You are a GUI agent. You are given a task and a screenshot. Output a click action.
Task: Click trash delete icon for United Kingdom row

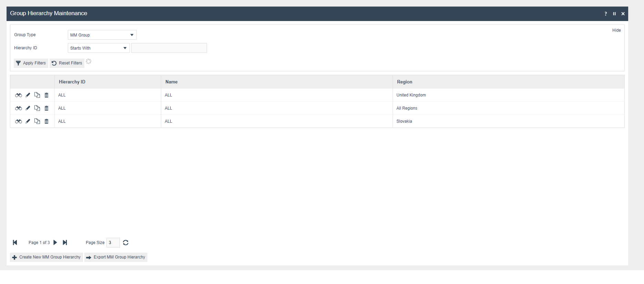point(46,95)
